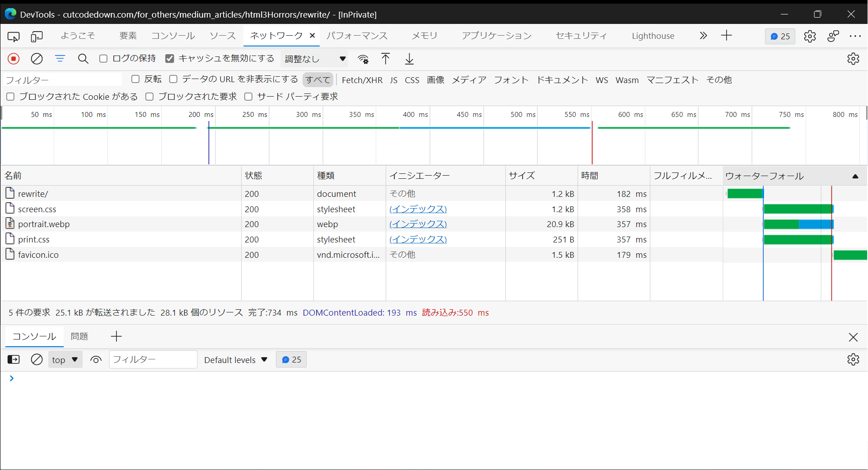868x470 pixels.
Task: Click the 25 issues counter in tab bar
Action: pyautogui.click(x=780, y=36)
